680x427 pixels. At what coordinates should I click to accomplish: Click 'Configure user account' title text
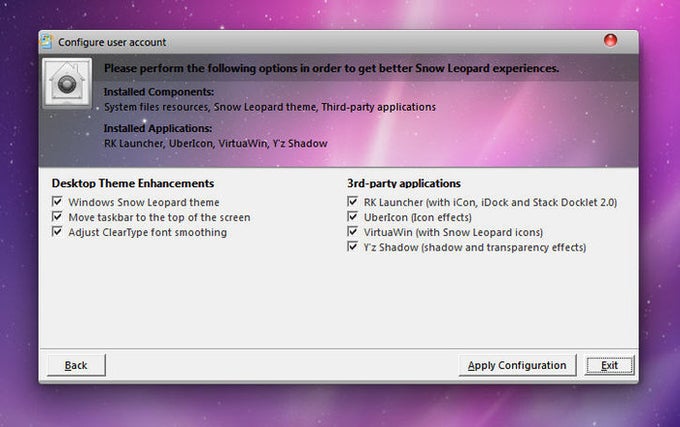[x=112, y=42]
